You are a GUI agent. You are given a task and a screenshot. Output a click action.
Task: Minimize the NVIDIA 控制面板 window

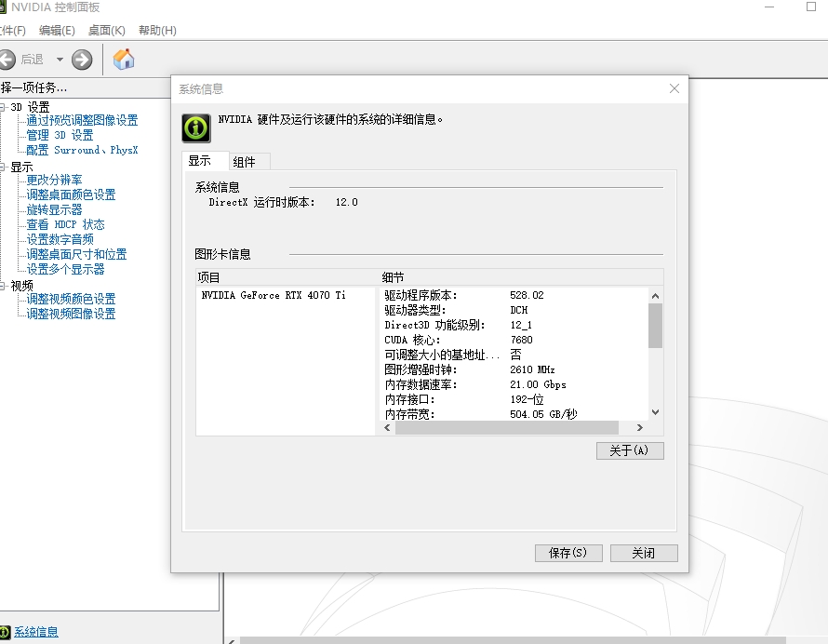769,7
